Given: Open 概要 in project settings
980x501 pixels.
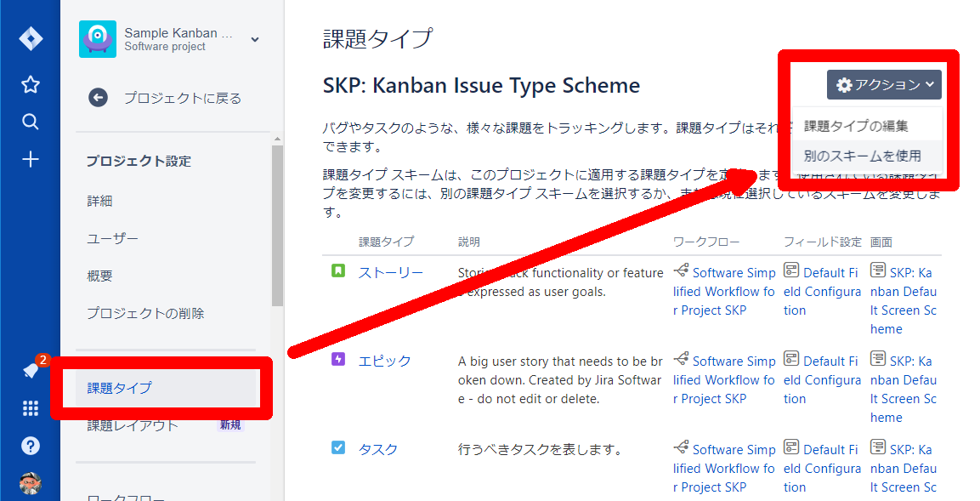Looking at the screenshot, I should tap(100, 276).
